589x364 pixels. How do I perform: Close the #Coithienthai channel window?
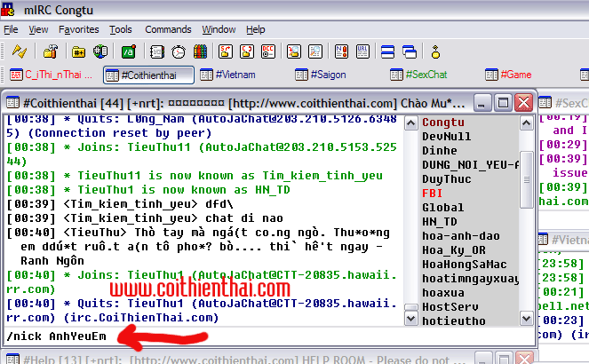tap(523, 103)
